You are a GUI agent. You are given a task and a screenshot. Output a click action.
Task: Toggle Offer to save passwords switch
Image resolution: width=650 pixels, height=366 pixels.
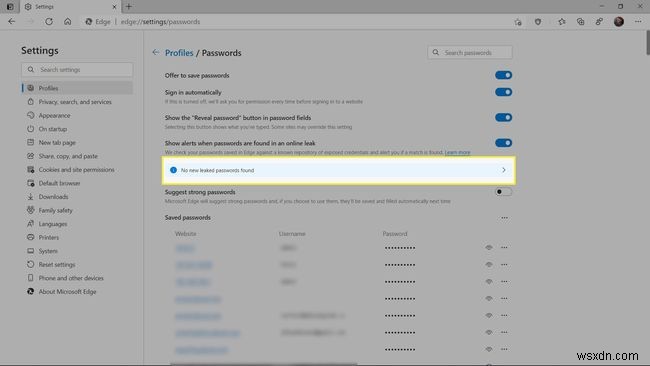pos(503,75)
